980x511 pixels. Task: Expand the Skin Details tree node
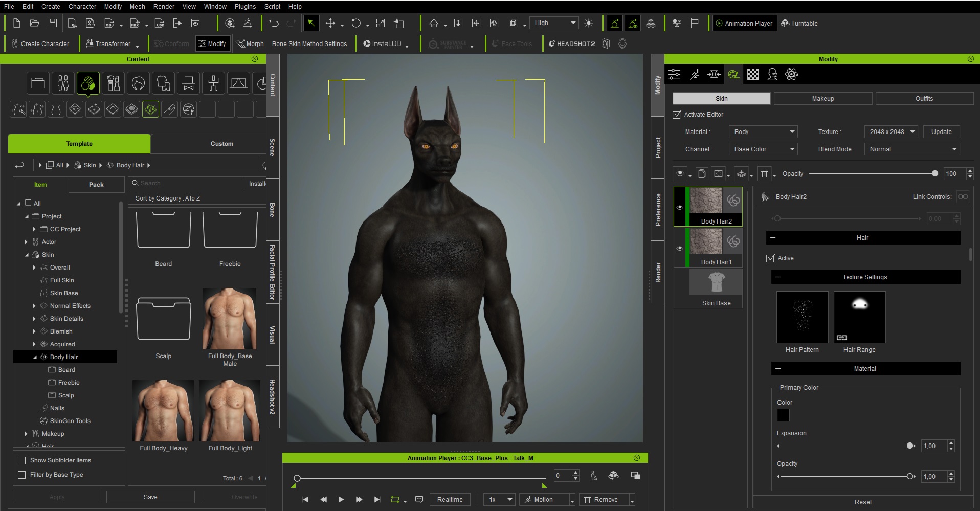[x=34, y=319]
